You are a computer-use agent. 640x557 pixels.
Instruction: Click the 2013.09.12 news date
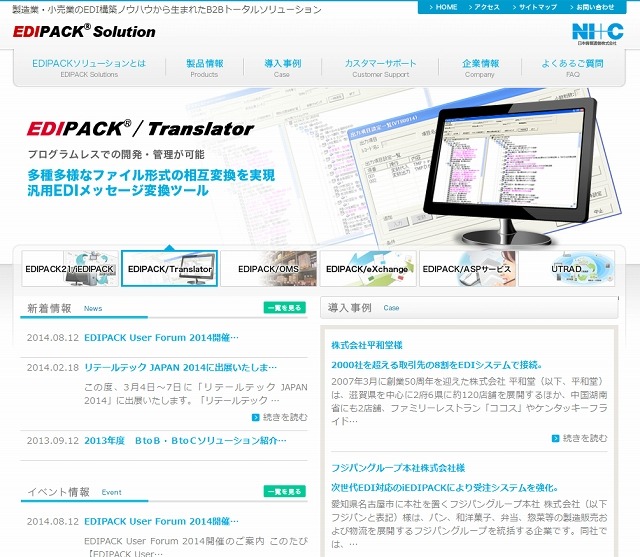[53, 441]
